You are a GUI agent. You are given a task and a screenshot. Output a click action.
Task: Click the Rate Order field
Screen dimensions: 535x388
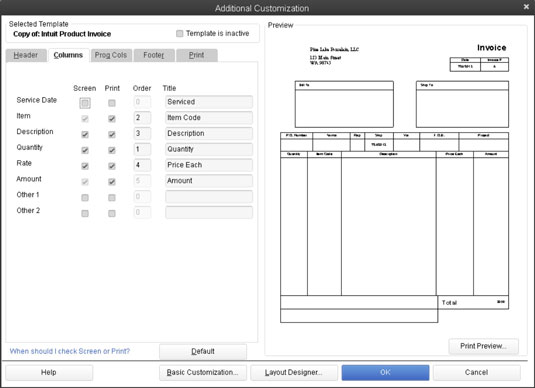point(142,165)
